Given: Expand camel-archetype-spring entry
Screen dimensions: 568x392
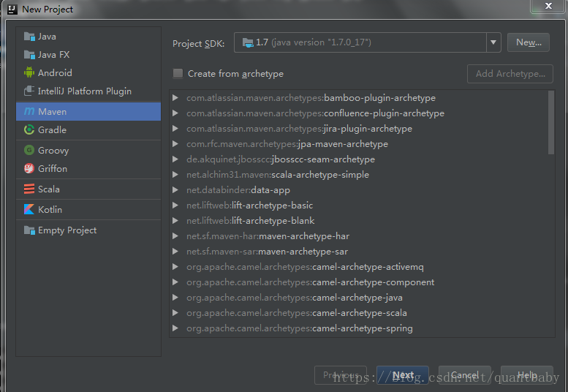Looking at the screenshot, I should 175,328.
